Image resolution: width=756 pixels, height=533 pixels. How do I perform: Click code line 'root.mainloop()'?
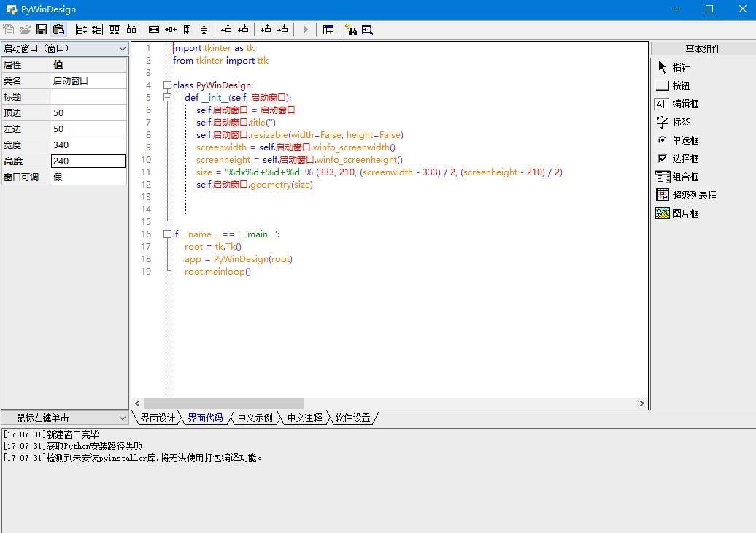217,272
